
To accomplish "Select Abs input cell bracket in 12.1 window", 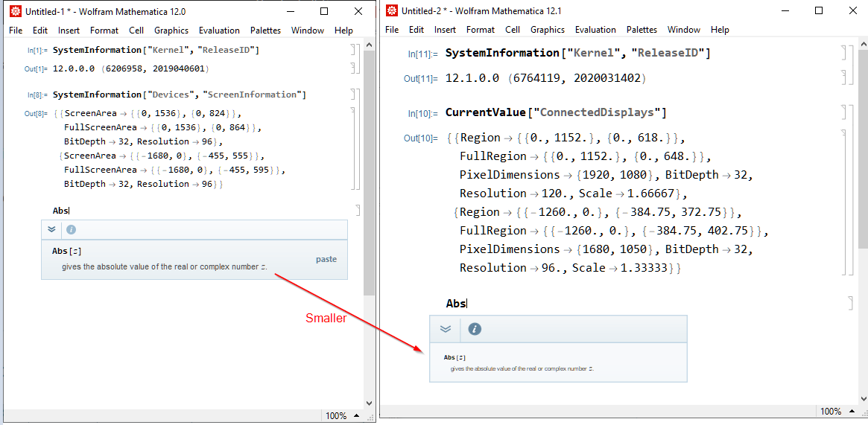I will point(851,303).
